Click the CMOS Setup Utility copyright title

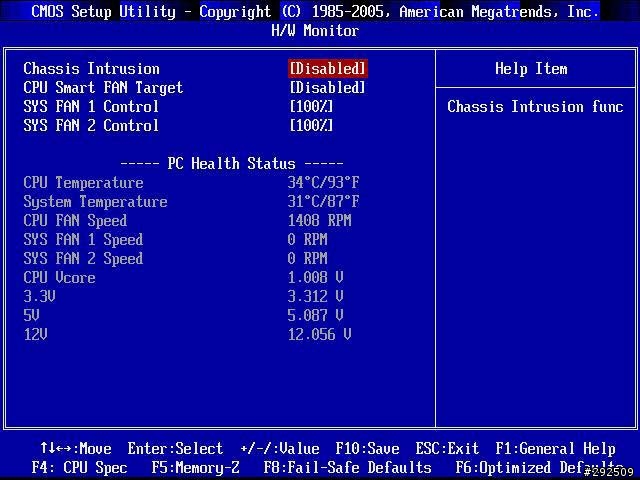click(315, 11)
